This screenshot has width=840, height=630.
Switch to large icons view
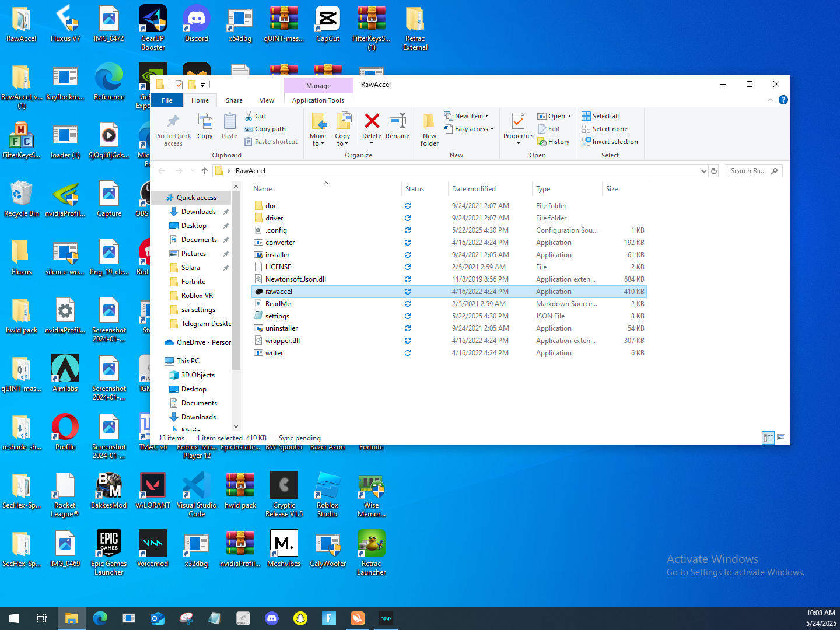[781, 437]
